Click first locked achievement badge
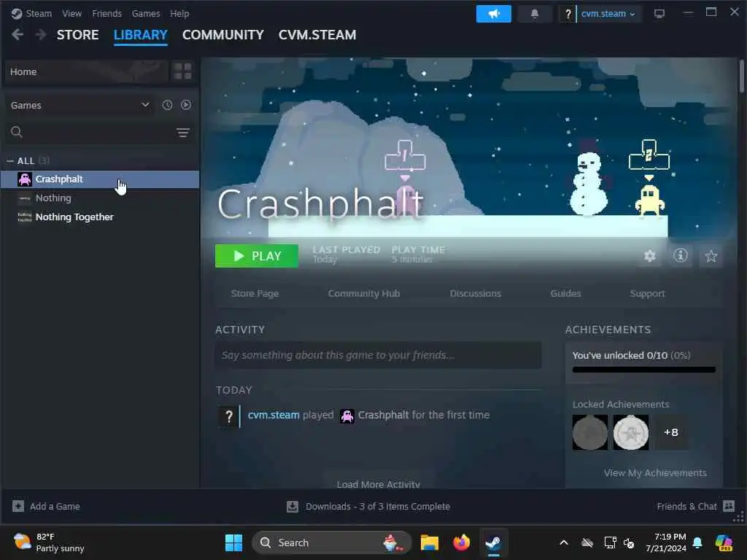The width and height of the screenshot is (747, 560). click(x=589, y=432)
